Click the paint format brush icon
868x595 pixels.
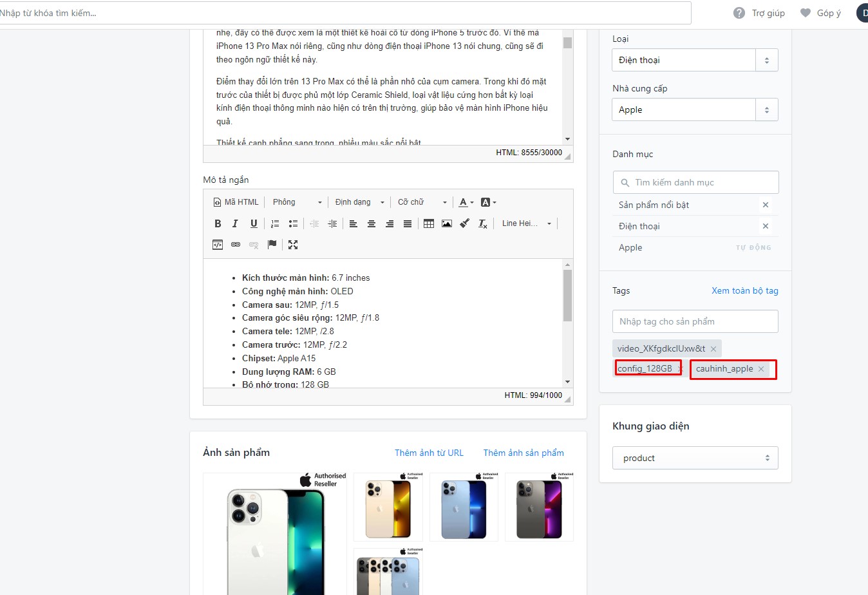point(465,223)
